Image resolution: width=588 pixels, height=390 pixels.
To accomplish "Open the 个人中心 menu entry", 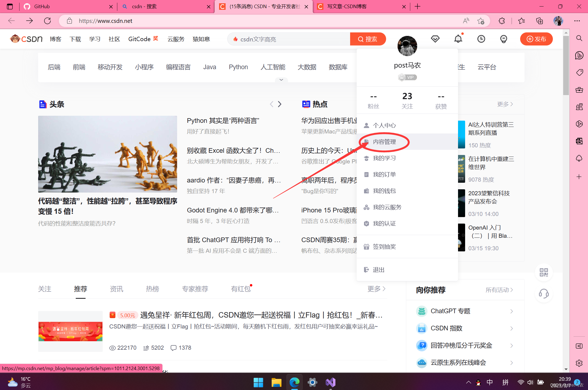I will pos(407,125).
